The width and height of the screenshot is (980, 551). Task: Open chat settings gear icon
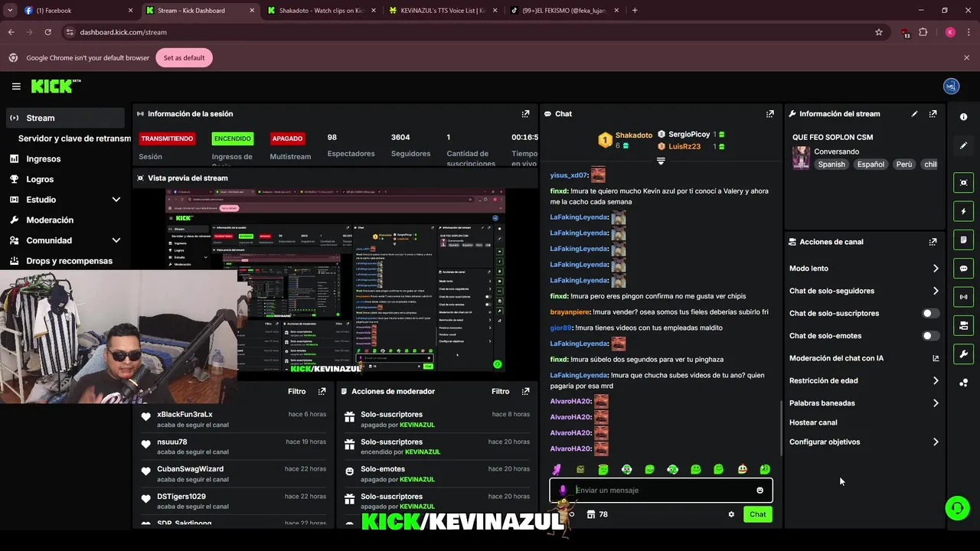point(731,514)
